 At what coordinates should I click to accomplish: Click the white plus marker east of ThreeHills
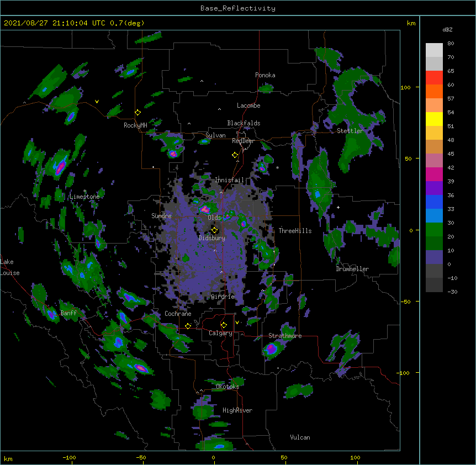(x=338, y=207)
